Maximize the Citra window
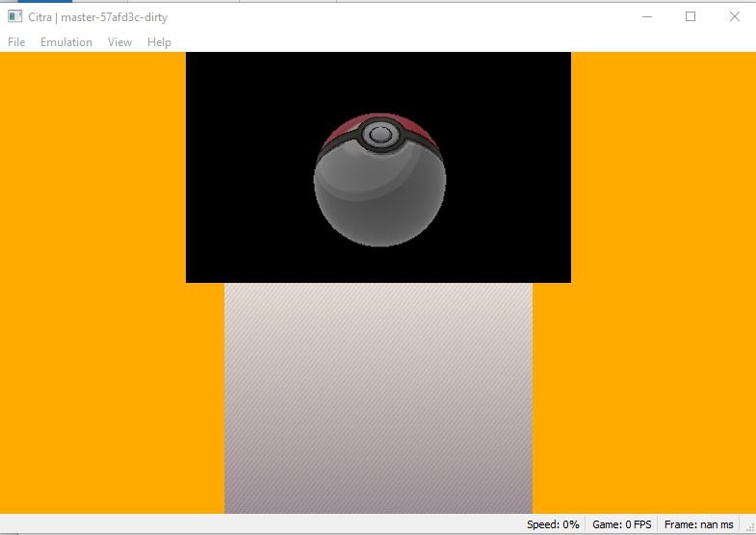 coord(691,17)
